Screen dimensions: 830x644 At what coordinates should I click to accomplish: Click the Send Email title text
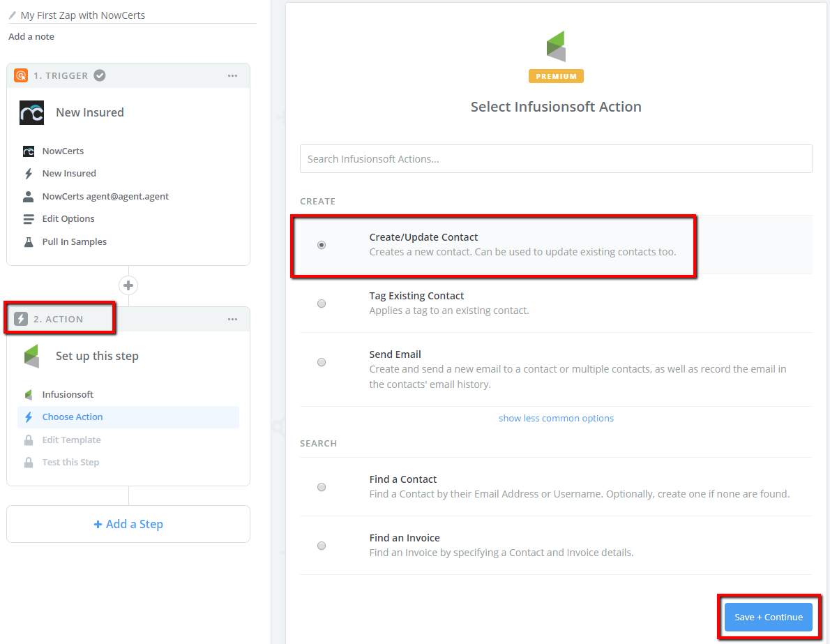click(x=395, y=354)
